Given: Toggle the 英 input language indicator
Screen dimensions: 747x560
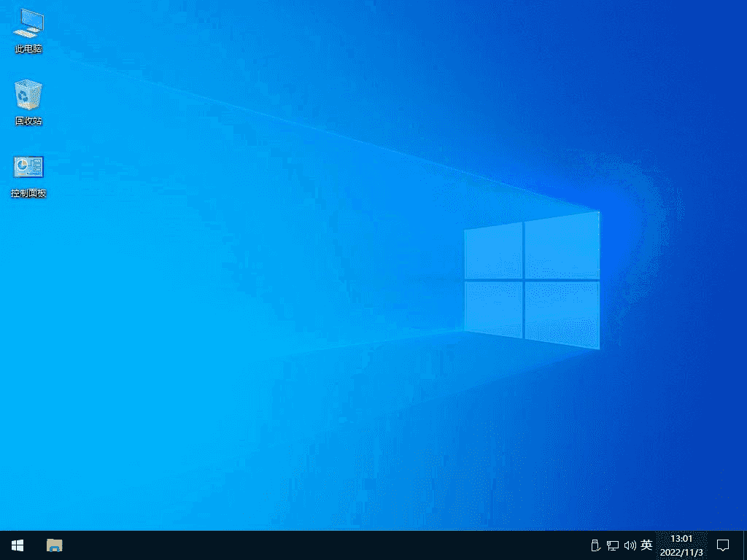Looking at the screenshot, I should pos(645,545).
